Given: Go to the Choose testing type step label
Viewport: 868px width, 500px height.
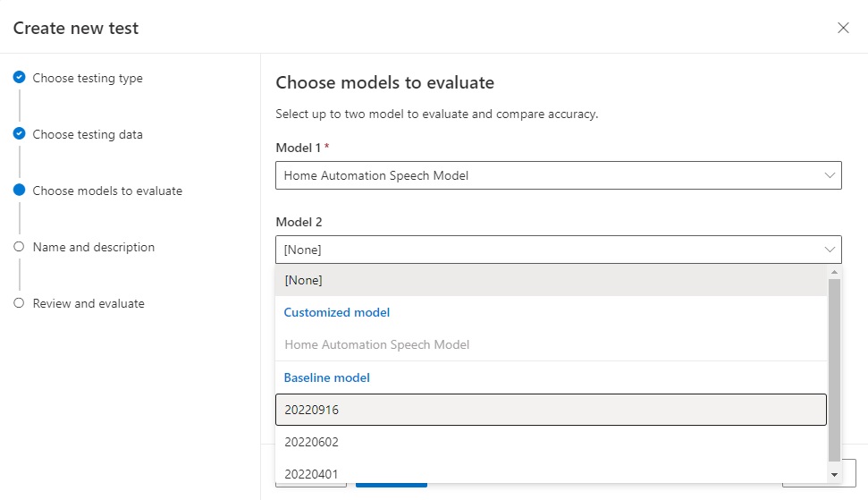Looking at the screenshot, I should [x=88, y=78].
